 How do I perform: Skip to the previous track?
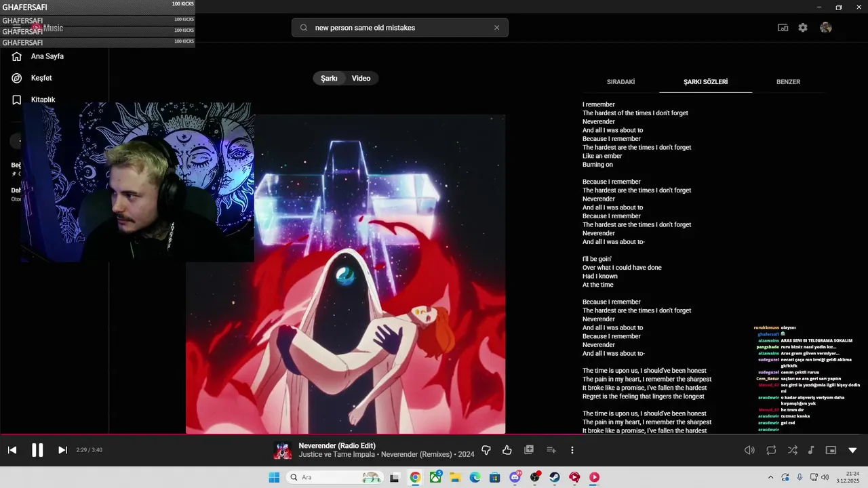[12, 450]
